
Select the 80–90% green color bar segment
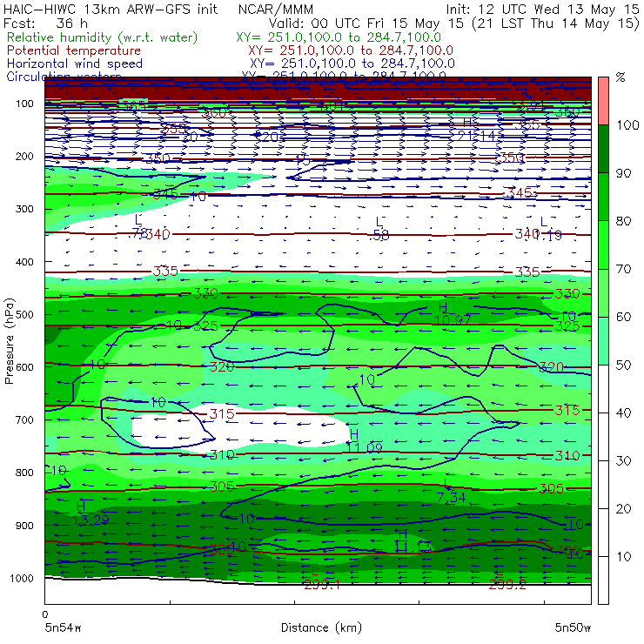click(603, 197)
